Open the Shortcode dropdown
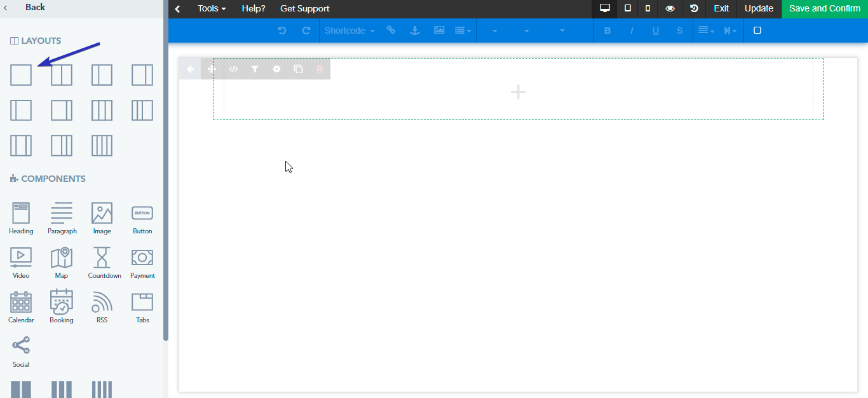The width and height of the screenshot is (868, 398). [349, 31]
